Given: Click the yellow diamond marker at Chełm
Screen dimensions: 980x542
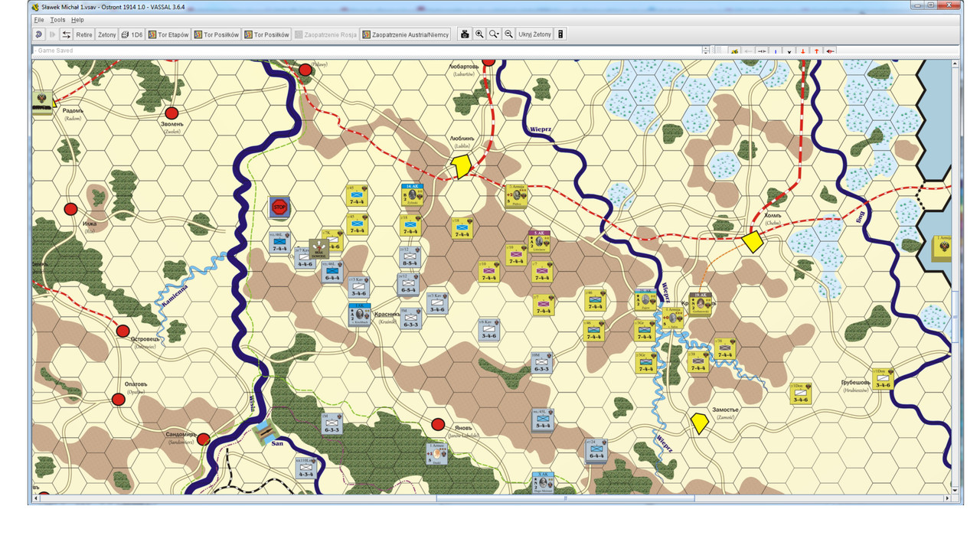Looking at the screenshot, I should coord(753,240).
